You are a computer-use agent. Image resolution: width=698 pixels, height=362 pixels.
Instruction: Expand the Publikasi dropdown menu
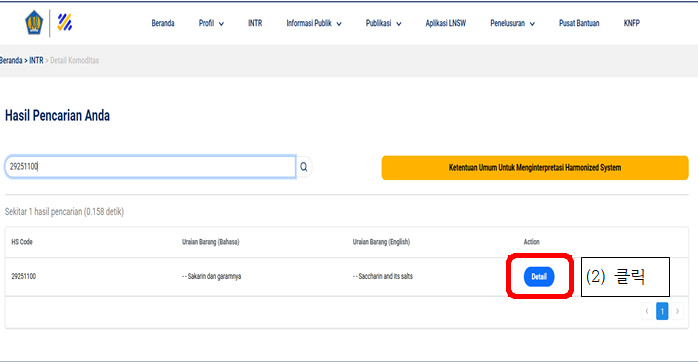(383, 23)
